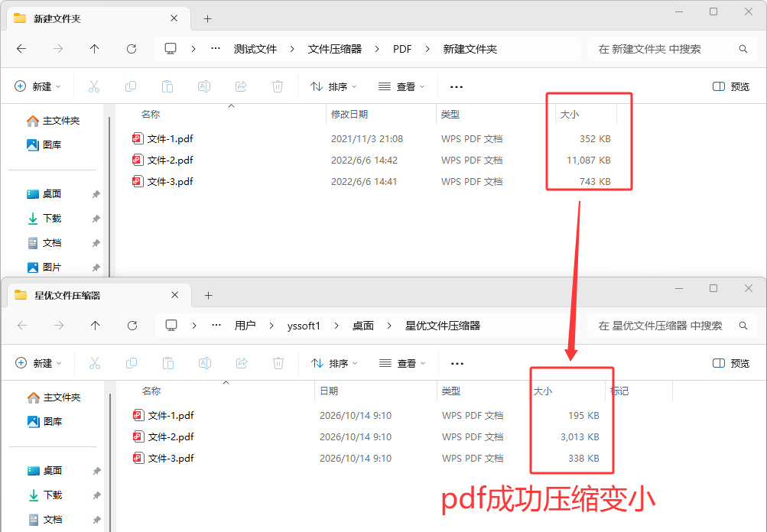Open 下载 in 星优文件压缩器 window sidebar
The width and height of the screenshot is (767, 532).
(45, 495)
